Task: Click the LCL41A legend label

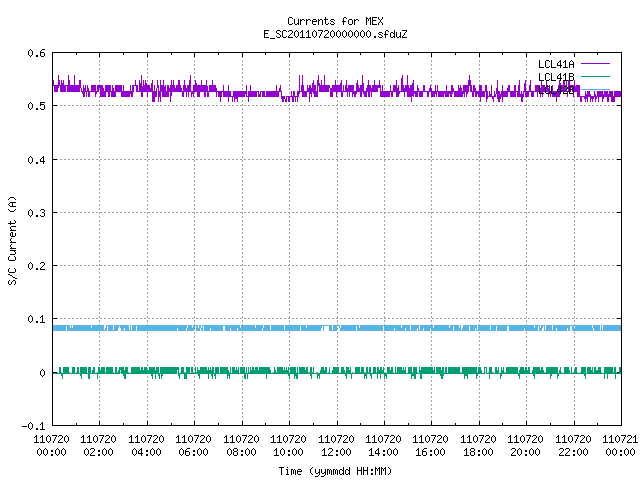Action: point(556,64)
